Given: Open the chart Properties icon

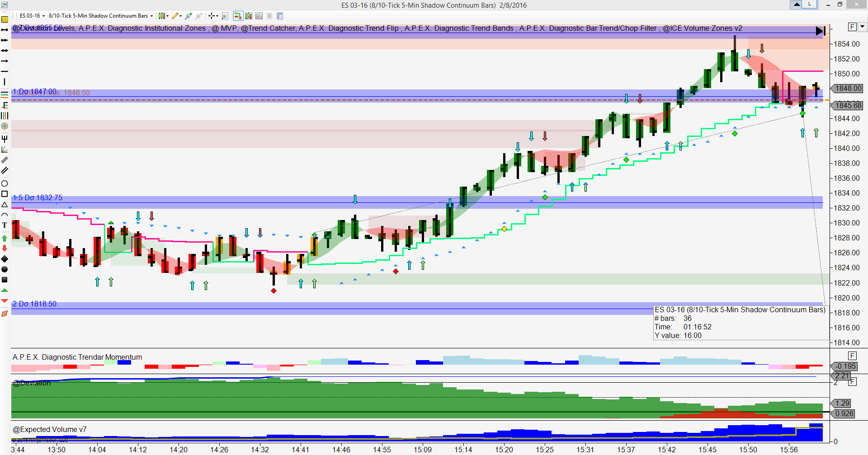Looking at the screenshot, I should pos(280,16).
